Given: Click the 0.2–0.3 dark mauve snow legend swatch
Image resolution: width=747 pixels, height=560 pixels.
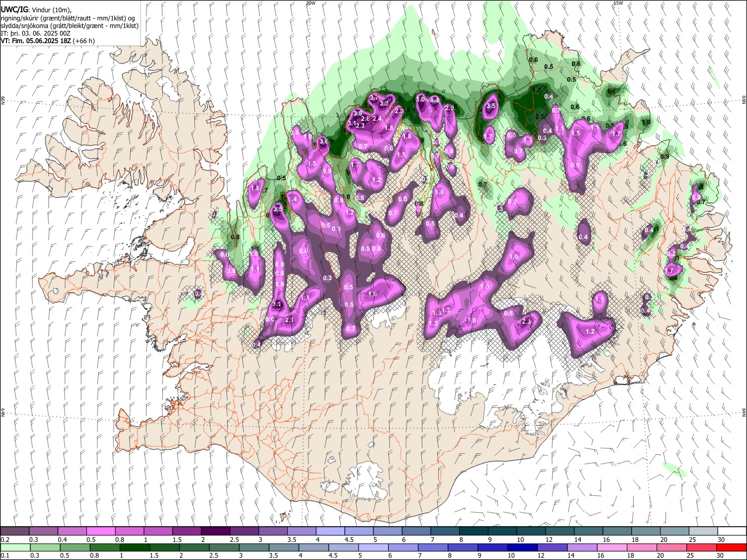Looking at the screenshot, I should click(x=15, y=531).
